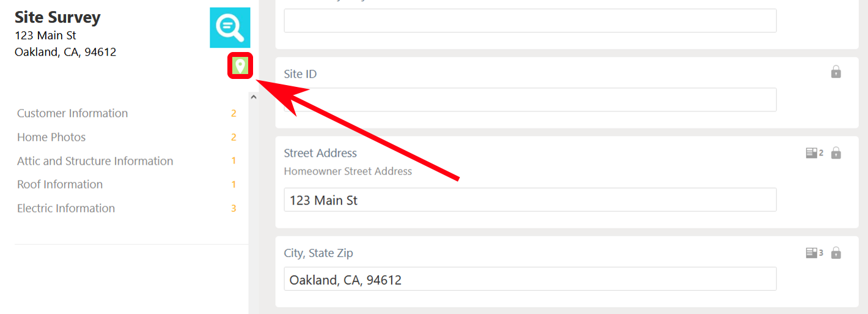868x314 pixels.
Task: Navigate to the Roof Information section
Action: [x=60, y=184]
